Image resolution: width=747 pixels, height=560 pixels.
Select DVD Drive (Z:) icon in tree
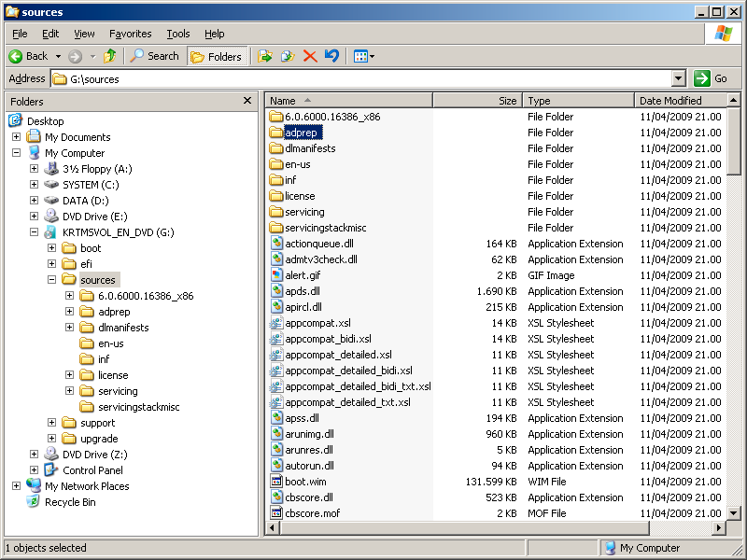tap(51, 455)
